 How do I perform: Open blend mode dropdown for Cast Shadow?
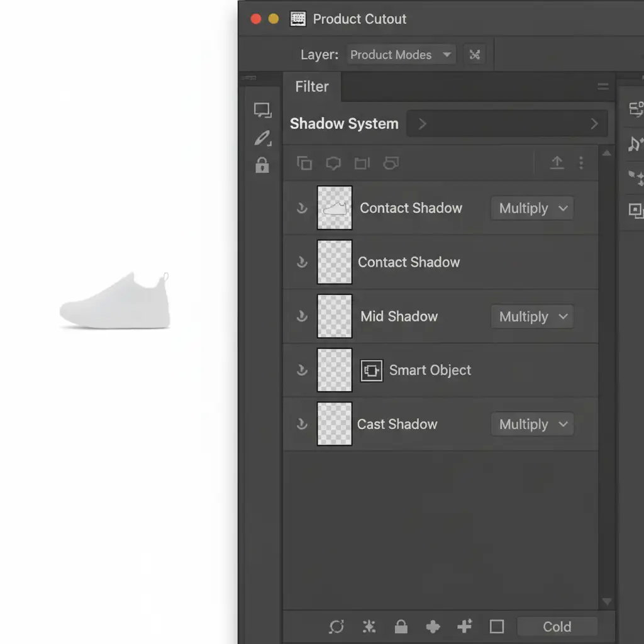[532, 425]
